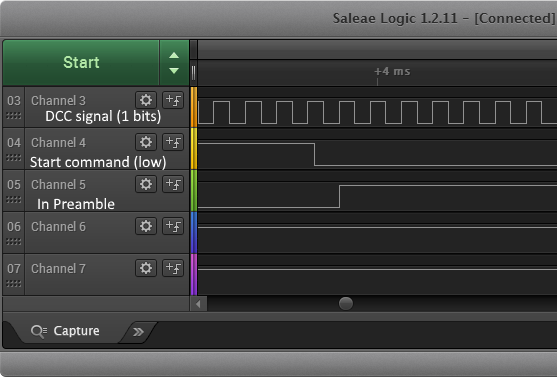The width and height of the screenshot is (557, 377).
Task: Click the blue Channel 6 color strip
Action: coord(194,232)
